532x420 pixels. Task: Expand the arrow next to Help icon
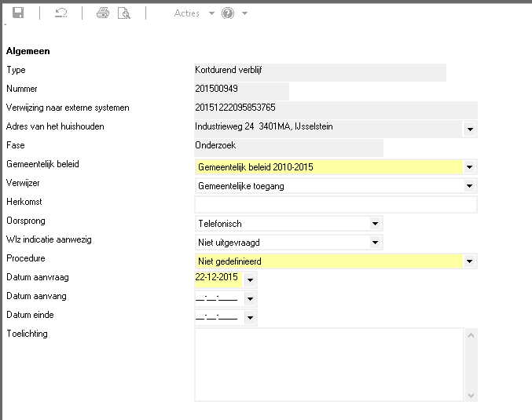pos(245,13)
